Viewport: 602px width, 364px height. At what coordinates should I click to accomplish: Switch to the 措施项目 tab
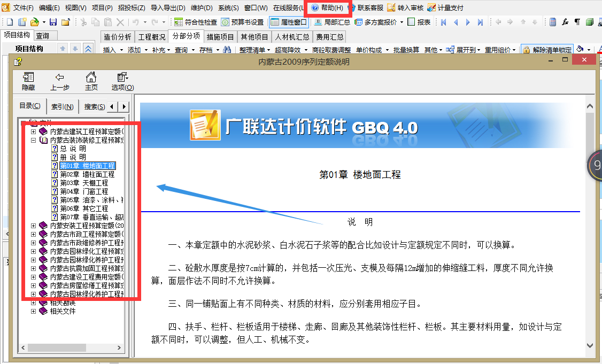(x=220, y=37)
